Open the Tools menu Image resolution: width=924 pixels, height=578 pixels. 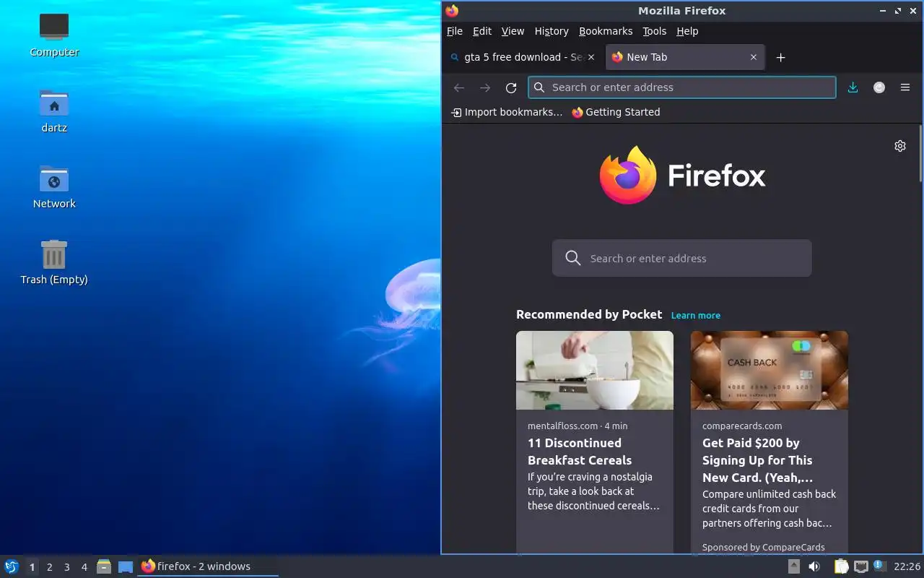[x=654, y=31]
